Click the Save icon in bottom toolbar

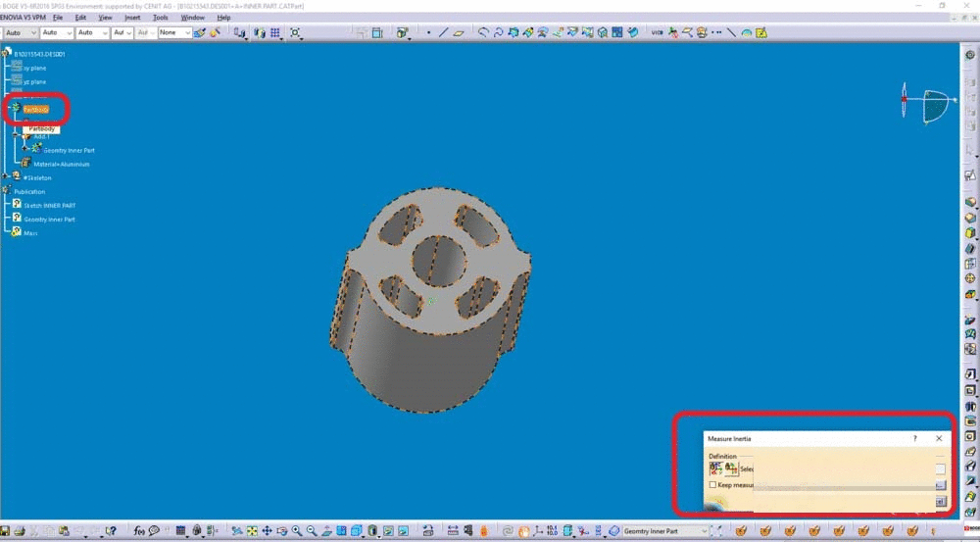click(x=6, y=531)
